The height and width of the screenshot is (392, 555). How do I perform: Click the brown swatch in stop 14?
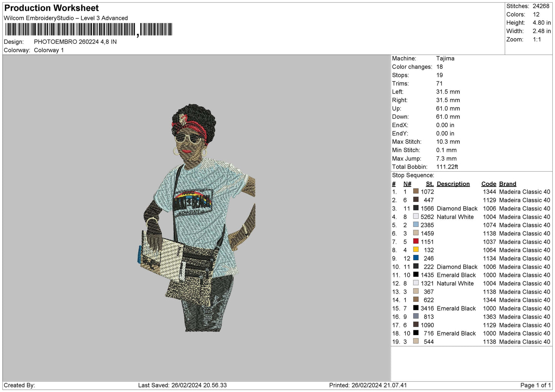tap(416, 299)
